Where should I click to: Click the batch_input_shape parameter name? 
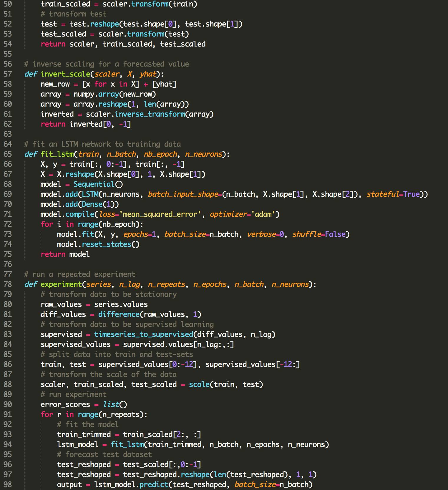point(183,194)
